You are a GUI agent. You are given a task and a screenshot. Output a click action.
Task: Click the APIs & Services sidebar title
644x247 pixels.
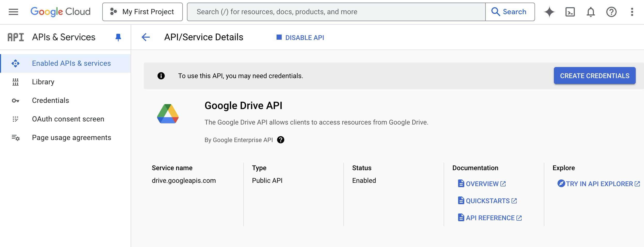point(64,37)
